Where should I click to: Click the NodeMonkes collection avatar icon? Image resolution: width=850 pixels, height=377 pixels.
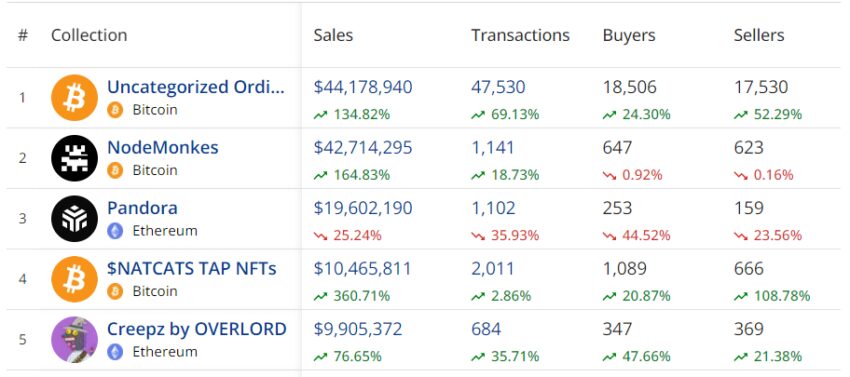click(74, 158)
